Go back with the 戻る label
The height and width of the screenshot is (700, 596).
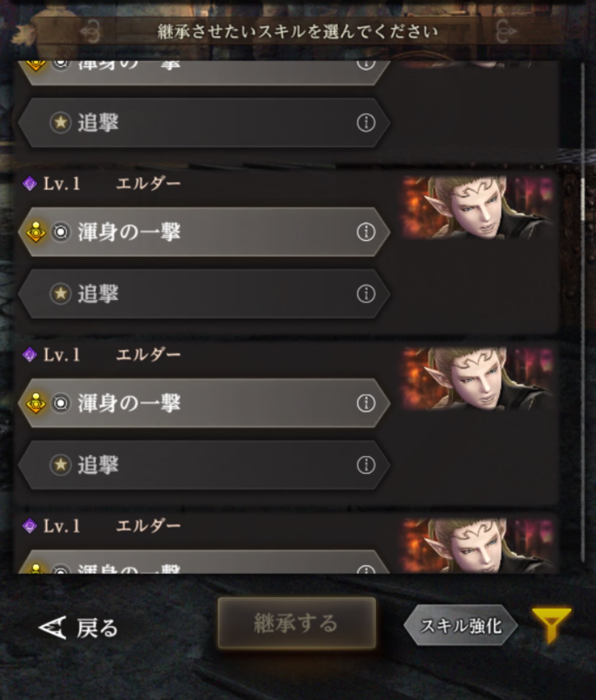pyautogui.click(x=97, y=628)
